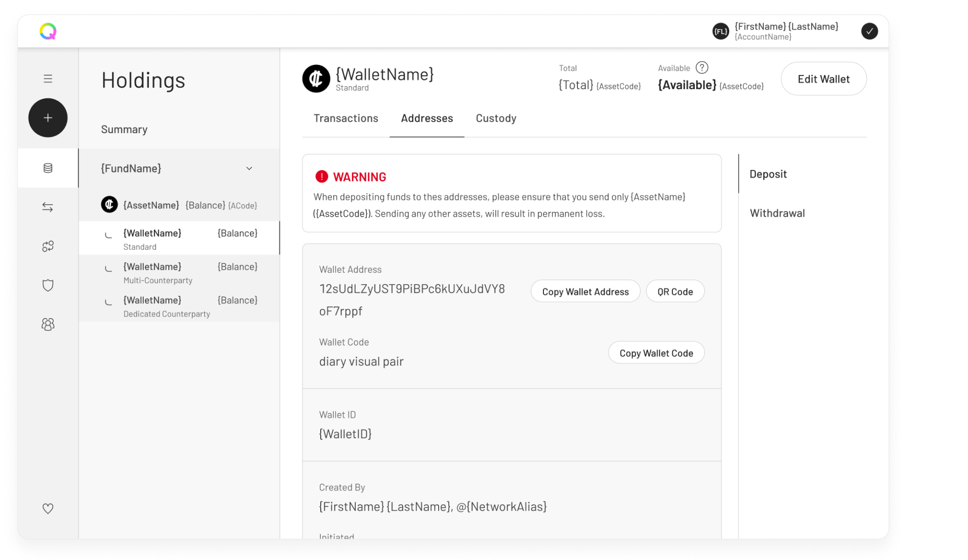This screenshot has height=560, width=968.
Task: Click the heart icon at sidebar bottom
Action: click(48, 509)
